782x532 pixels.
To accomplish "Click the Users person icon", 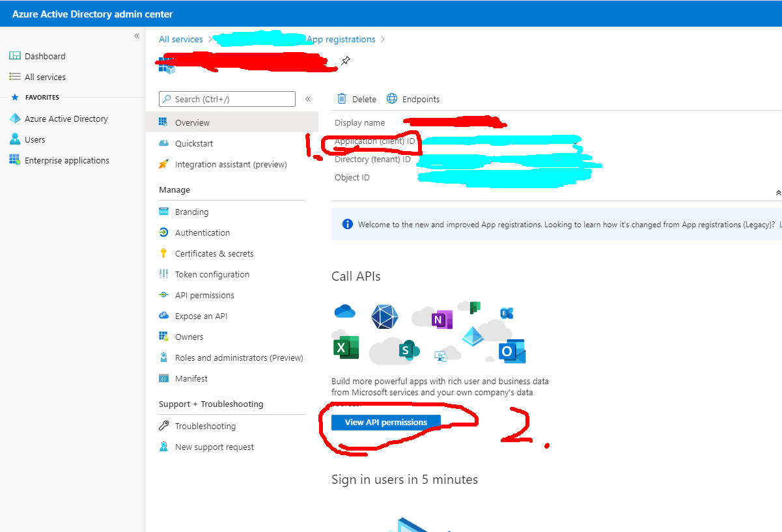I will point(14,139).
